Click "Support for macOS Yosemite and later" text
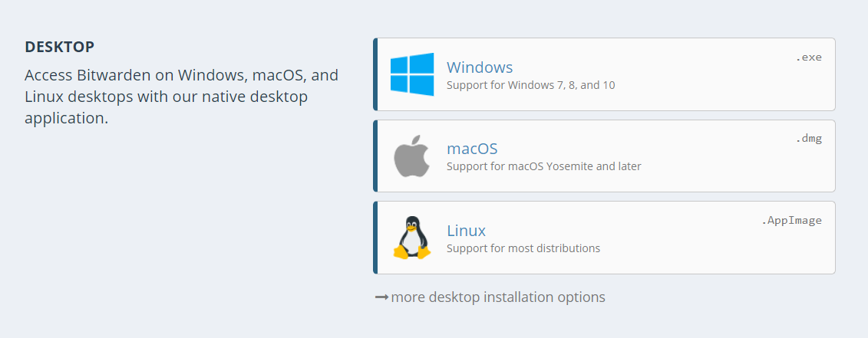868x338 pixels. pyautogui.click(x=543, y=166)
